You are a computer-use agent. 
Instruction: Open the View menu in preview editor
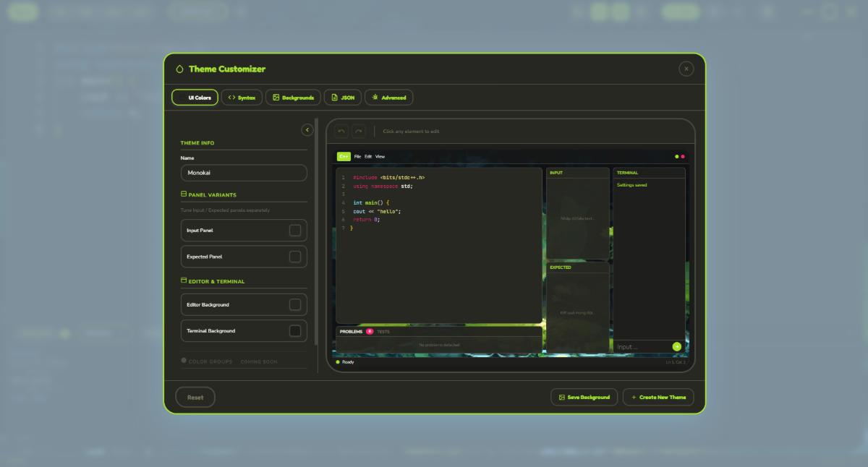[x=379, y=156]
